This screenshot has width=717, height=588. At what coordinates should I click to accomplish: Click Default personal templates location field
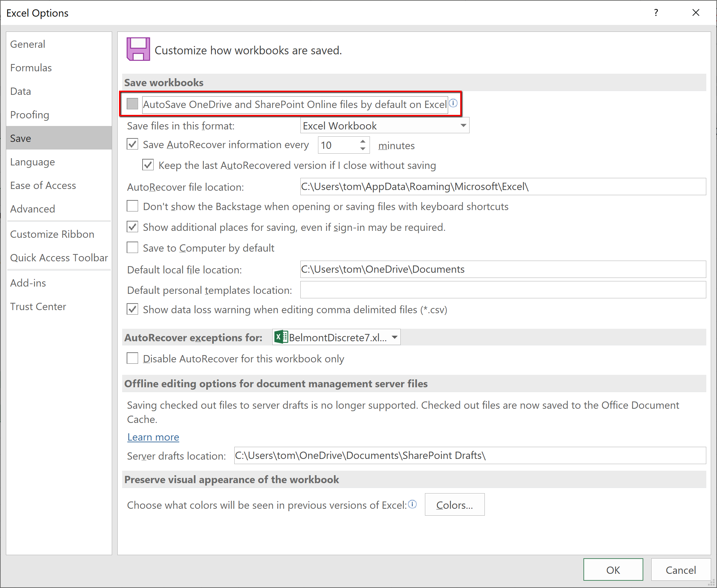(503, 290)
